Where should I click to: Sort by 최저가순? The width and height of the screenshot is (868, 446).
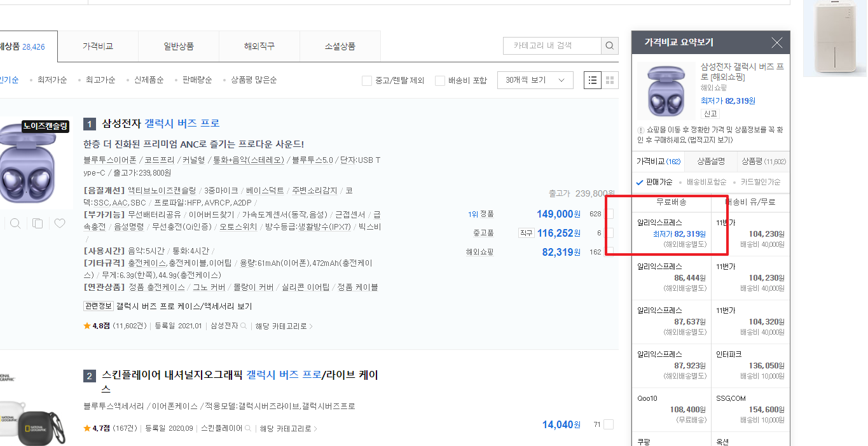pyautogui.click(x=52, y=80)
